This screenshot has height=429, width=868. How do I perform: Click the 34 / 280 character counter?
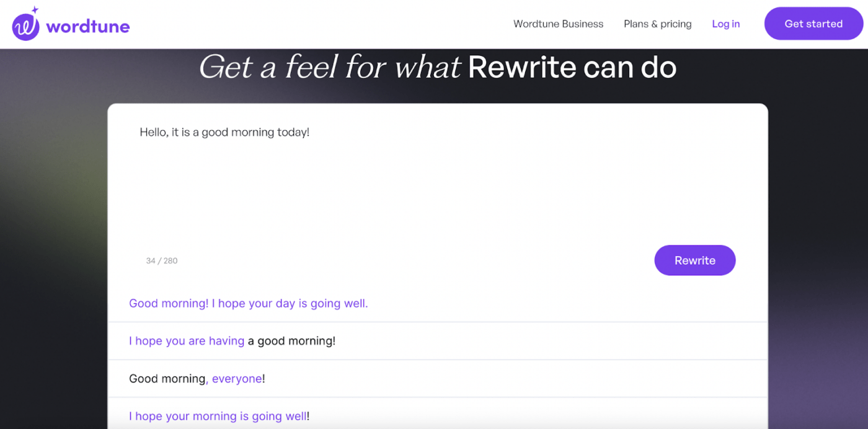coord(162,261)
